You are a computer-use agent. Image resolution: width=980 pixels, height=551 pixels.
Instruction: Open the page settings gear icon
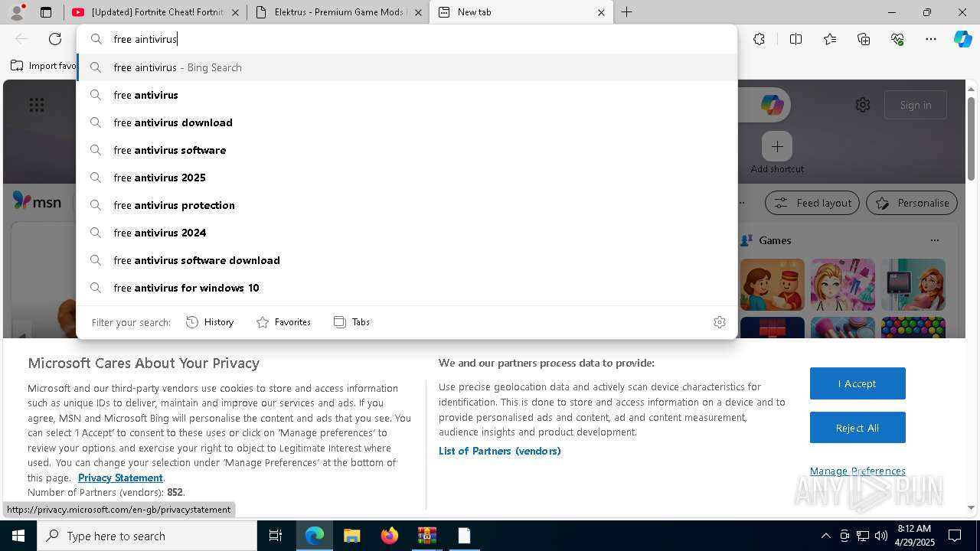[863, 105]
